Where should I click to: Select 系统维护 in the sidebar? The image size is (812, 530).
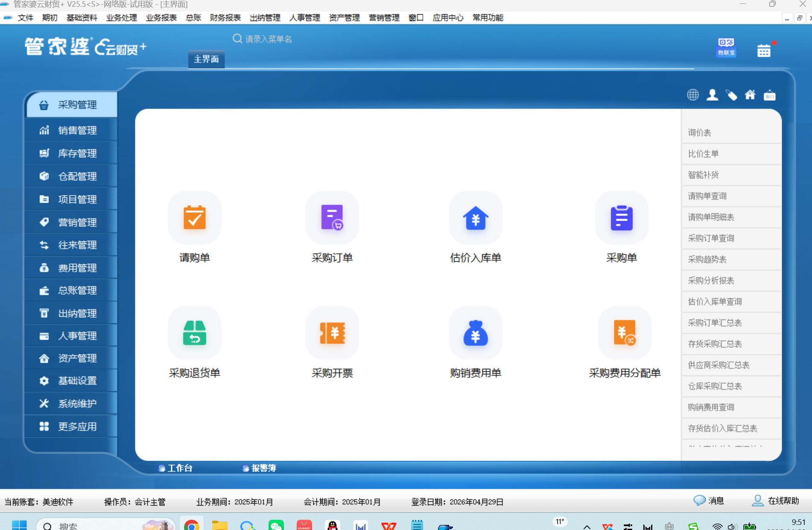click(x=71, y=403)
